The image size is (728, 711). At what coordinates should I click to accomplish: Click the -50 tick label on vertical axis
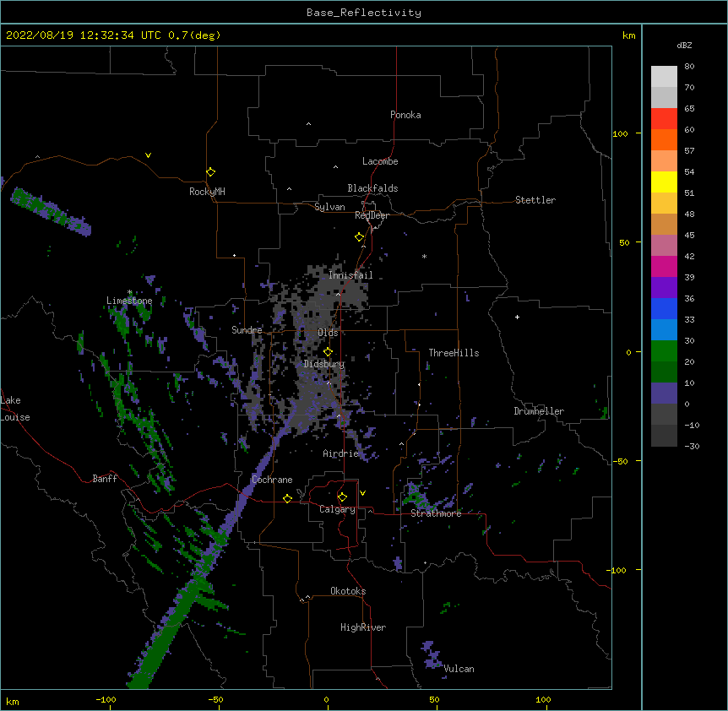[620, 461]
